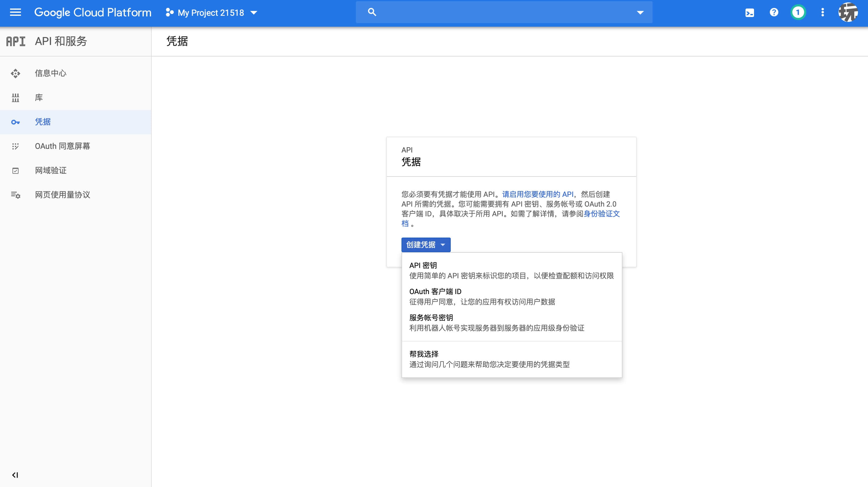Open 信息中心 dashboard in sidebar
This screenshot has width=868, height=487.
(x=75, y=73)
